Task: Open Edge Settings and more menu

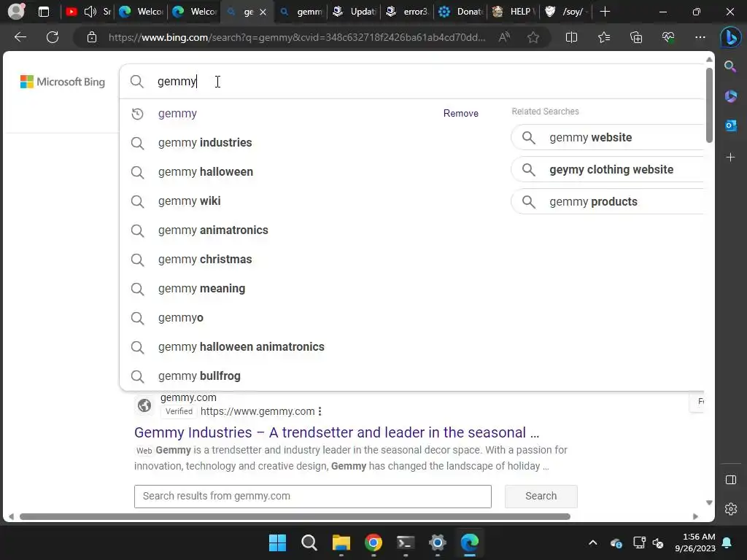Action: coord(700,37)
